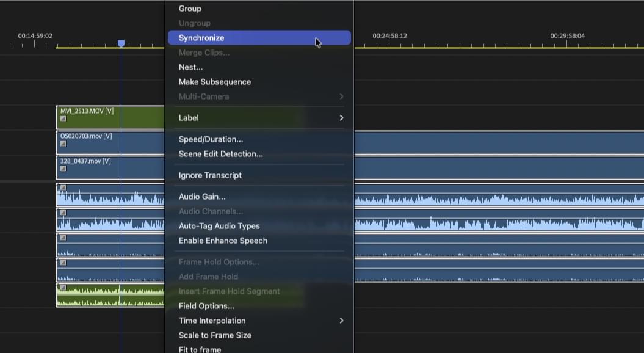The height and width of the screenshot is (353, 644).
Task: Click fx badge on second audio clip
Action: 63,213
